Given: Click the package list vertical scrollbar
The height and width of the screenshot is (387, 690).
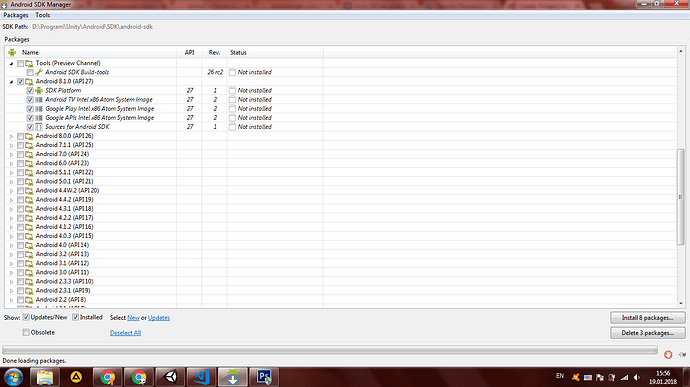Looking at the screenshot, I should pyautogui.click(x=681, y=197).
